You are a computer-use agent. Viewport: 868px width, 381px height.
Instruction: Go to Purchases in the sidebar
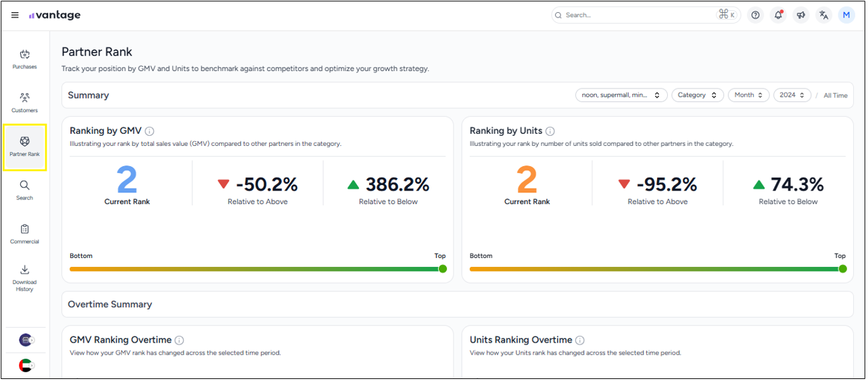pyautogui.click(x=25, y=59)
